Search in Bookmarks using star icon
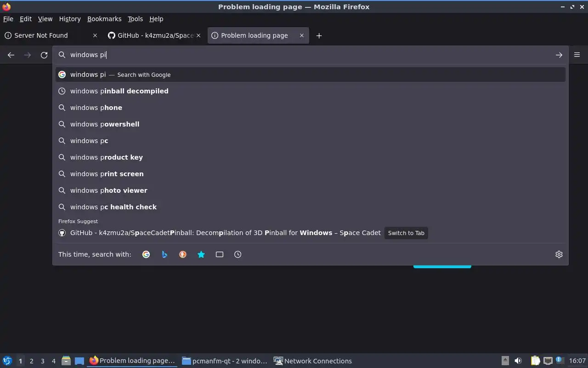The height and width of the screenshot is (368, 588). [201, 254]
